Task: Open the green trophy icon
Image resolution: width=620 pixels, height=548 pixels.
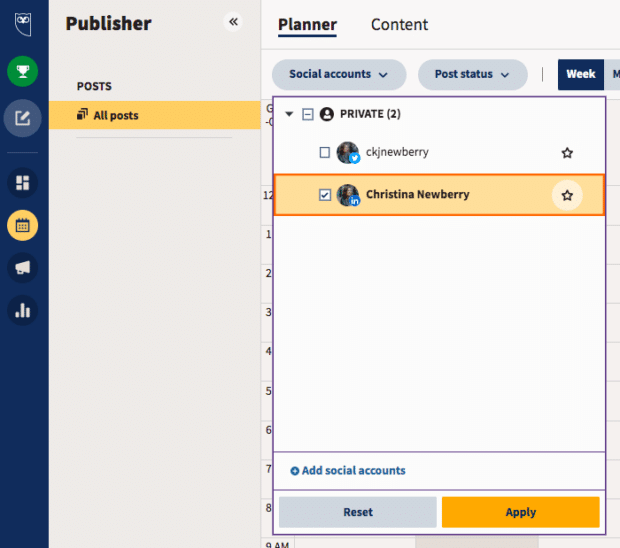Action: [x=22, y=71]
